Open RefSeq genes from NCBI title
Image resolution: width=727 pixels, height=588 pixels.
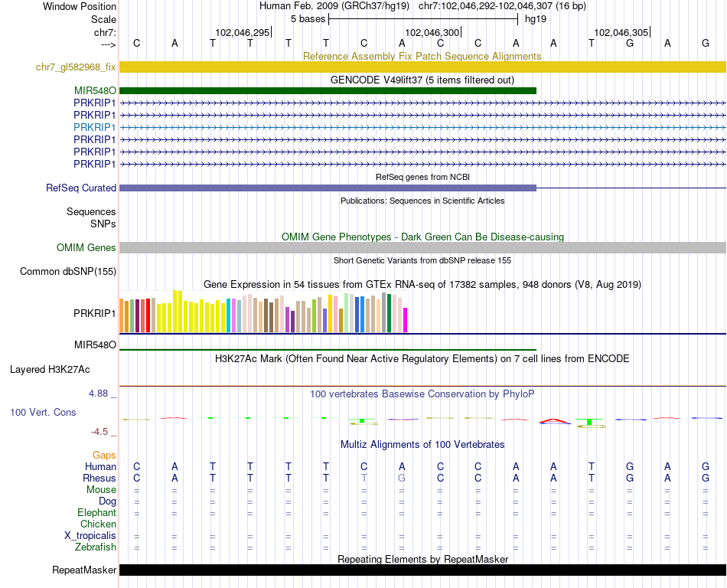422,177
